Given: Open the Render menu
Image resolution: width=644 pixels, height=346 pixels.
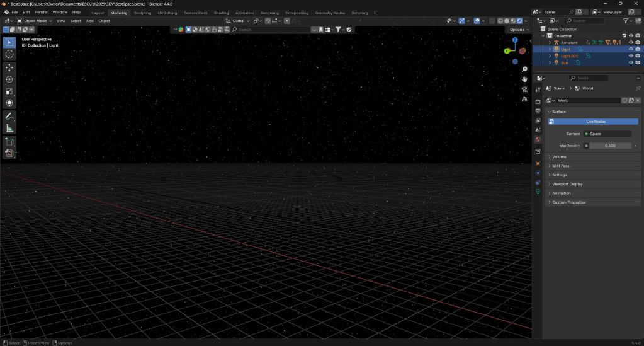Looking at the screenshot, I should pos(41,12).
